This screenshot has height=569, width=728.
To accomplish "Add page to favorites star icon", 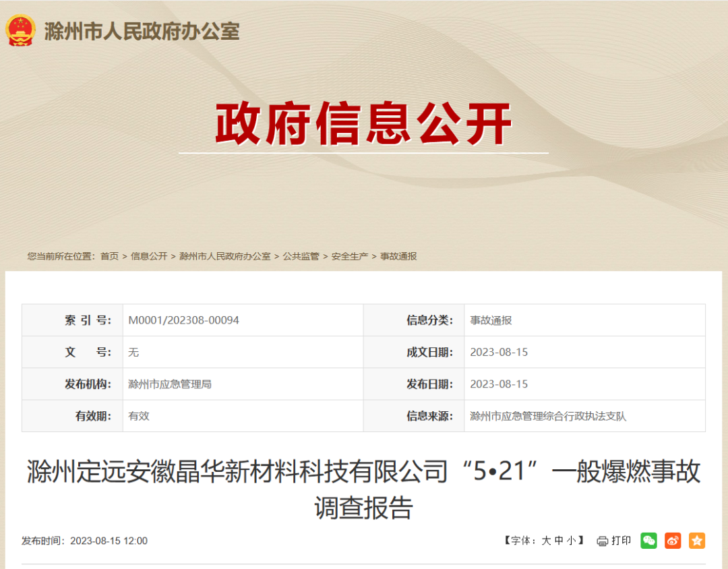I will pyautogui.click(x=697, y=541).
